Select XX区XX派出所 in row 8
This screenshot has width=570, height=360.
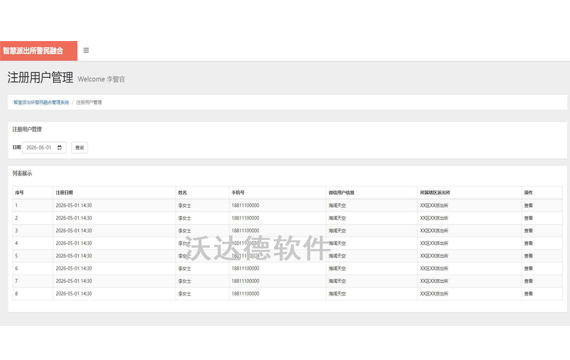434,293
